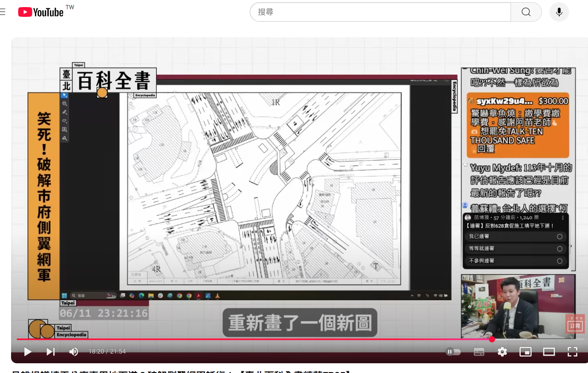Click the 06/11 23:21:16 timestamp overlay
The height and width of the screenshot is (373, 588).
pyautogui.click(x=104, y=313)
